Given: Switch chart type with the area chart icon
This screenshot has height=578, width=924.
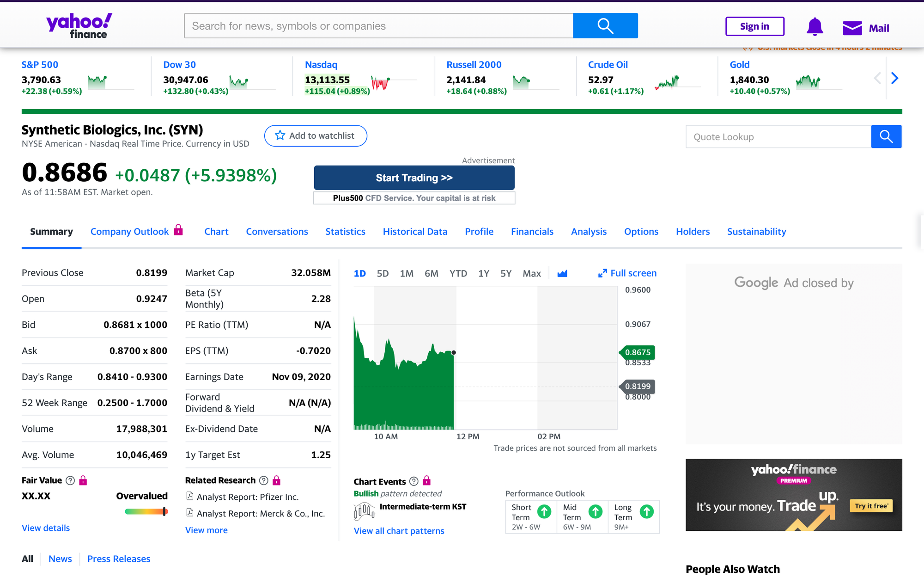Looking at the screenshot, I should coord(562,273).
